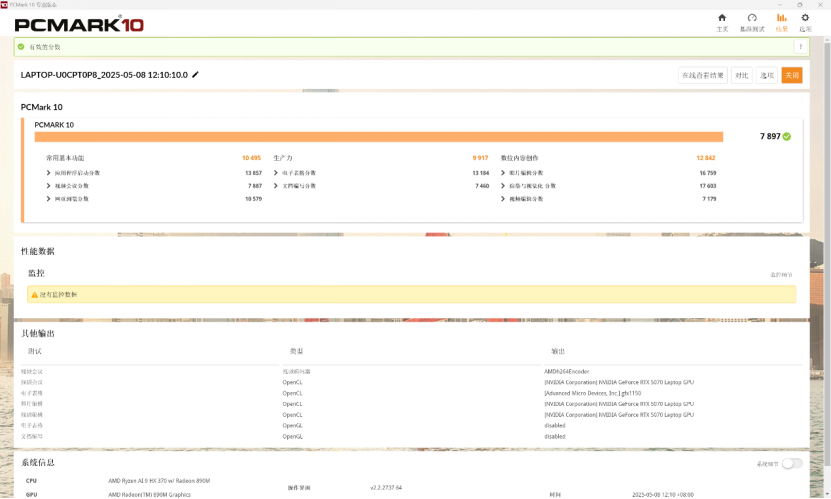Click timestamp 2025-05-08 12:10 +08:00

[x=662, y=495]
